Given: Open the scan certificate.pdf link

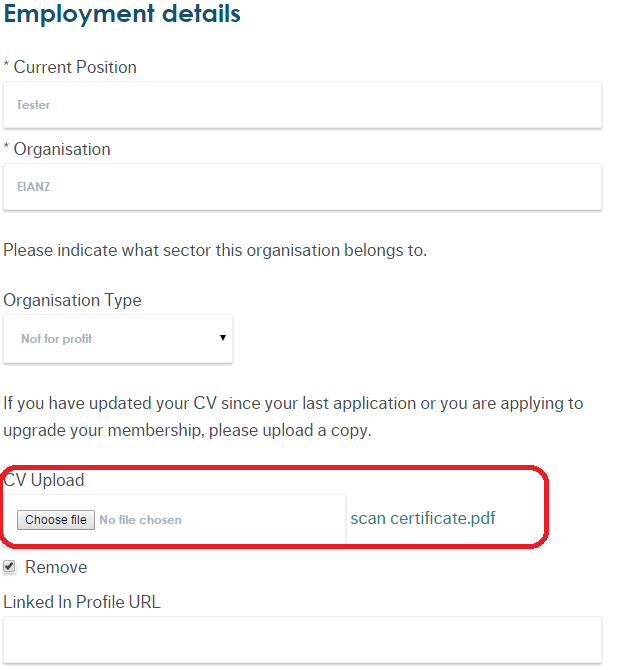Looking at the screenshot, I should 422,518.
